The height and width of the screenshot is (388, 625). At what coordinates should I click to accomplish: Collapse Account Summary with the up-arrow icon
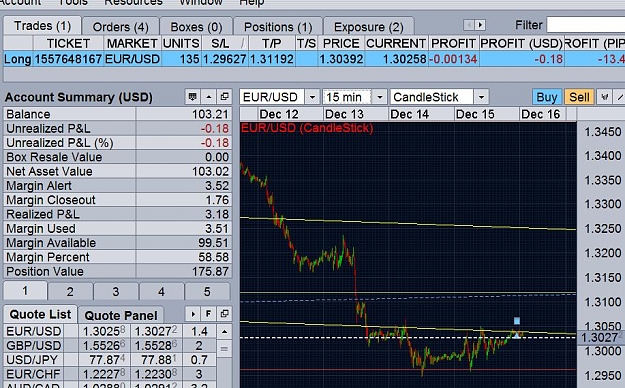click(208, 97)
